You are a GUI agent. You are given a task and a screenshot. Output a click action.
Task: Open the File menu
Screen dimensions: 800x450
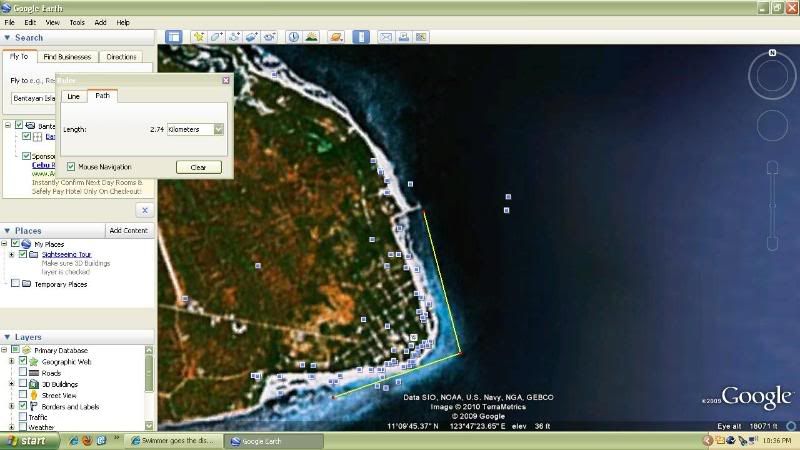point(9,22)
